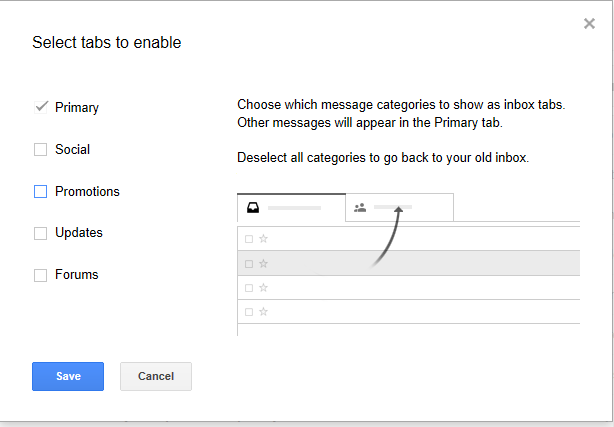Tick the checkbox in highlighted preview row
This screenshot has width=614, height=427.
tap(249, 264)
